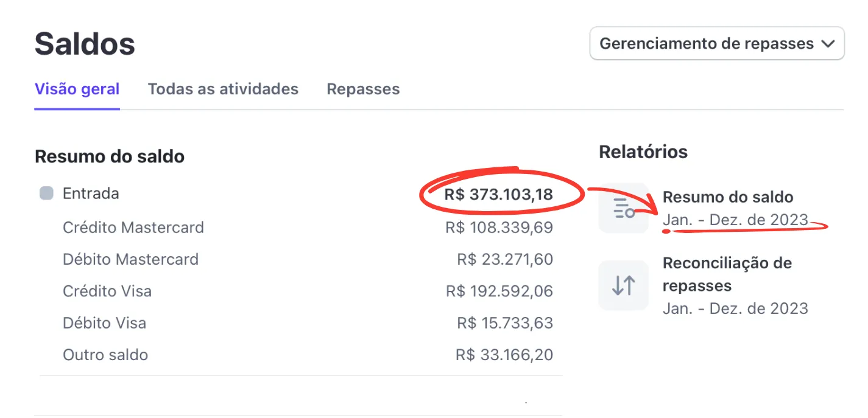Switch to the Repasses tab

coord(362,89)
